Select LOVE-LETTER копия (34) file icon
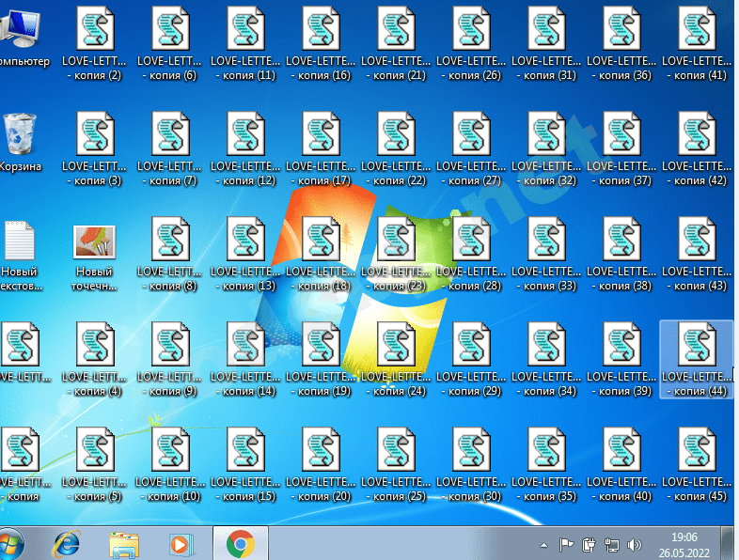This screenshot has width=739, height=560. pyautogui.click(x=546, y=344)
